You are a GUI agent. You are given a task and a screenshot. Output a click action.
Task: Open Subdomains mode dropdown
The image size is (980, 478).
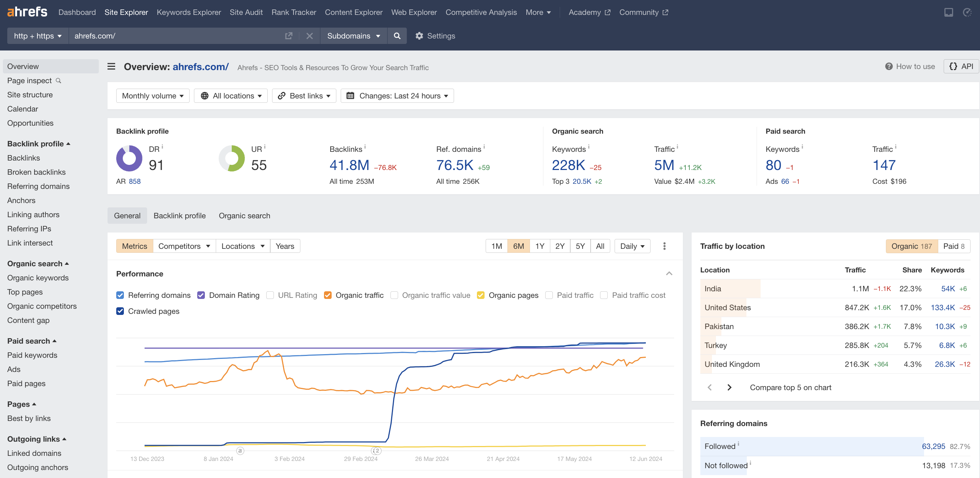pyautogui.click(x=354, y=36)
